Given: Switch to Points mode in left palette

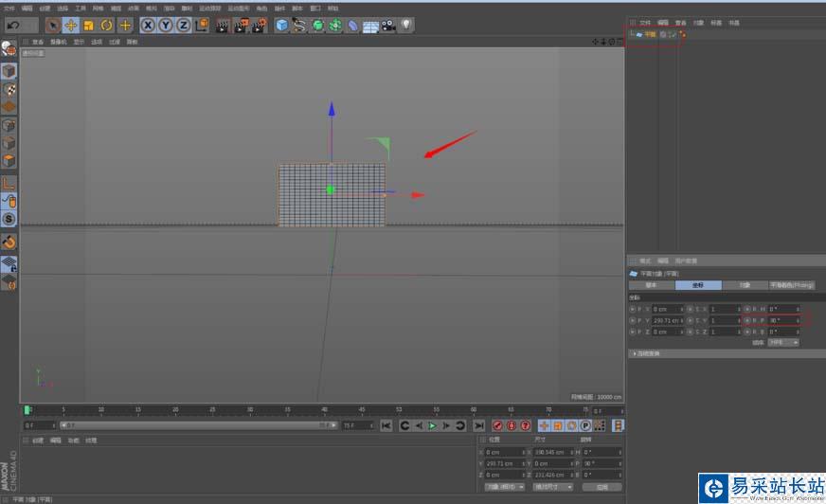Looking at the screenshot, I should pyautogui.click(x=9, y=125).
